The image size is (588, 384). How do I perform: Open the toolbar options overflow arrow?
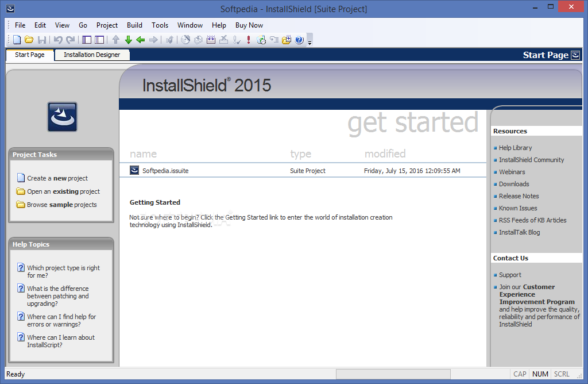(x=310, y=40)
